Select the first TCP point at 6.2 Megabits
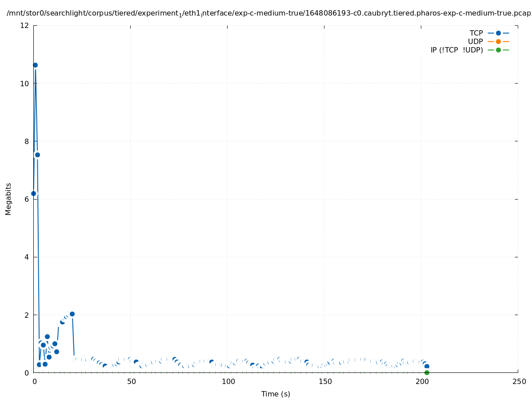 (x=33, y=193)
